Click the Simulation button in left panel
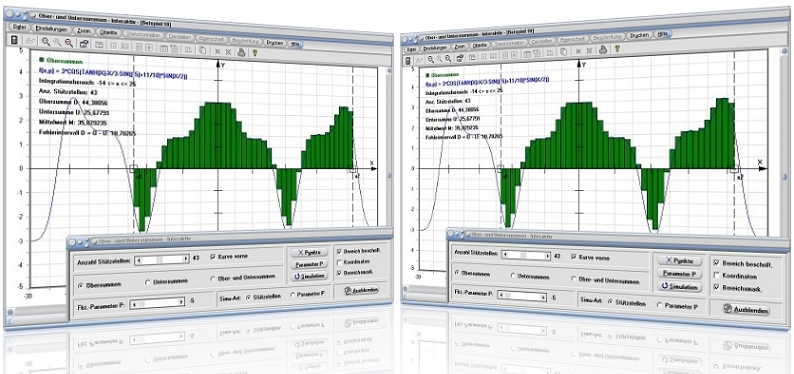 coord(309,276)
